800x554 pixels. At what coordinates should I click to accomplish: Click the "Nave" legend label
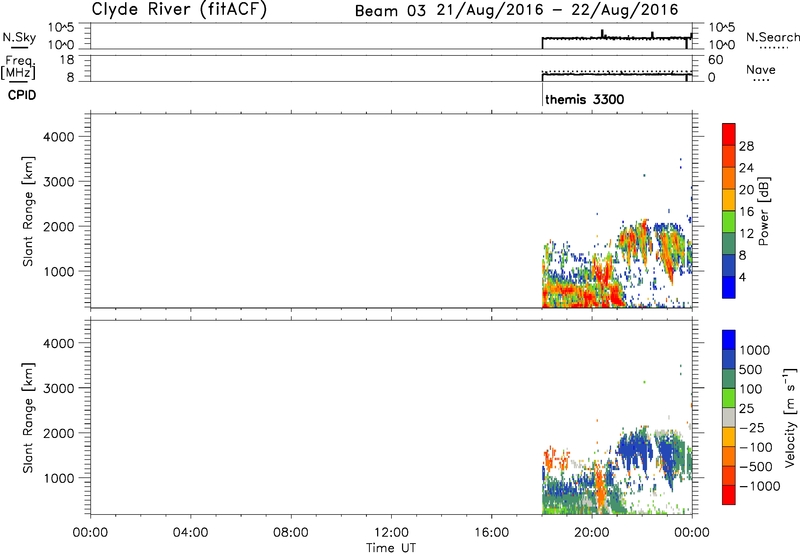click(x=761, y=69)
